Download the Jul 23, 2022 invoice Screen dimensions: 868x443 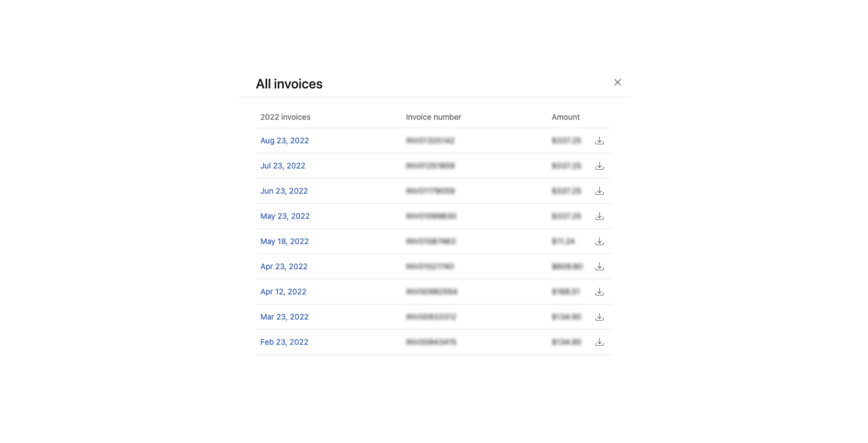pos(599,166)
